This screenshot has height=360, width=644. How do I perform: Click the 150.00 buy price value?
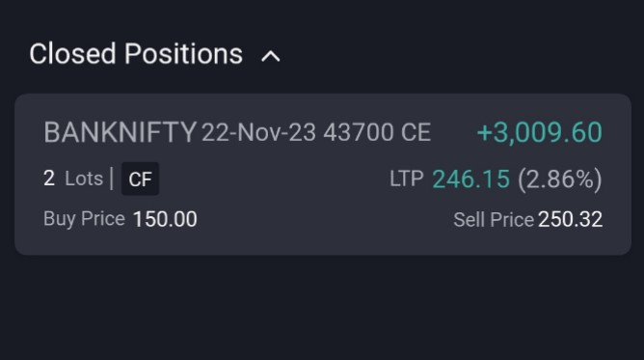[165, 219]
